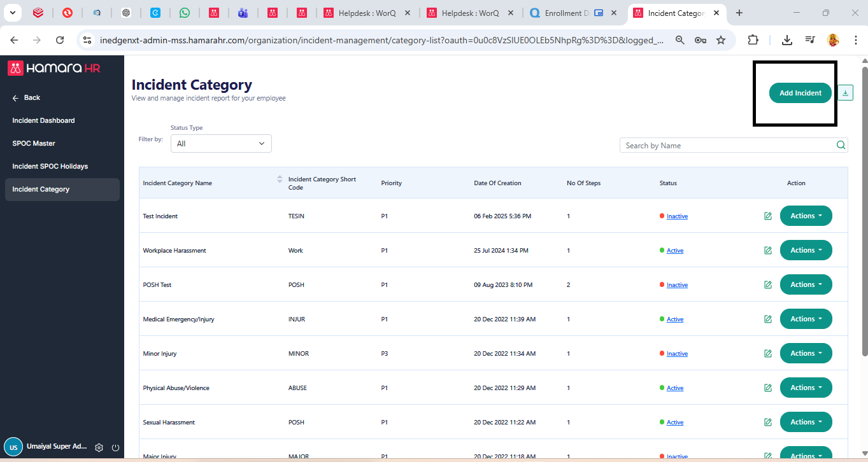Click Inactive status of Test Incident
868x462 pixels.
point(677,216)
